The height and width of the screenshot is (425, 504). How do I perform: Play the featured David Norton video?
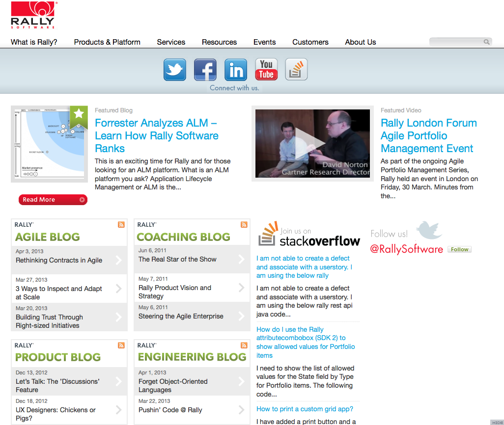(312, 144)
